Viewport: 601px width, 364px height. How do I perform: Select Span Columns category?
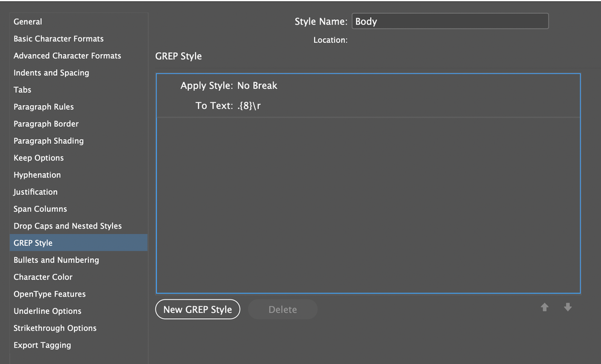pos(79,209)
